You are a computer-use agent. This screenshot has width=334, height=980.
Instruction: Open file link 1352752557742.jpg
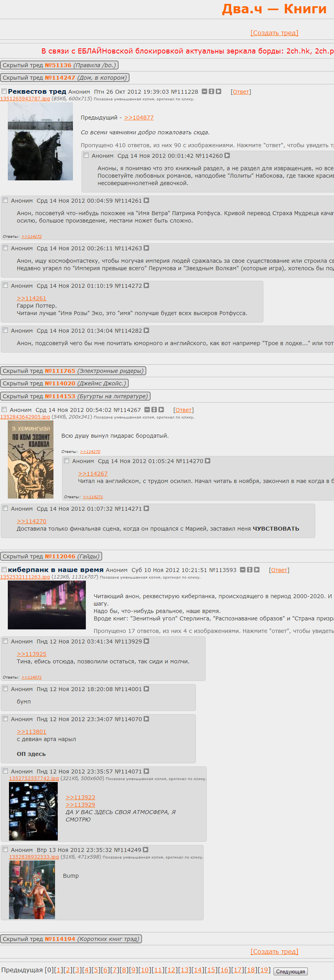34,779
